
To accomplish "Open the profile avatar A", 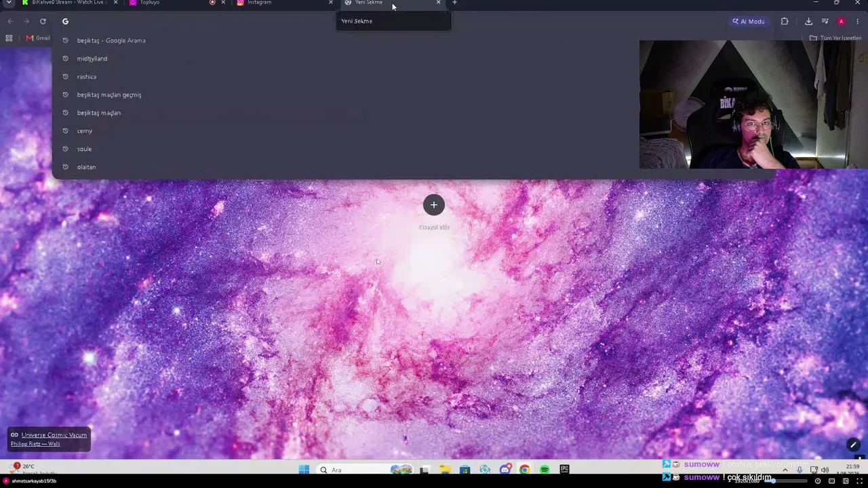I will [x=842, y=22].
